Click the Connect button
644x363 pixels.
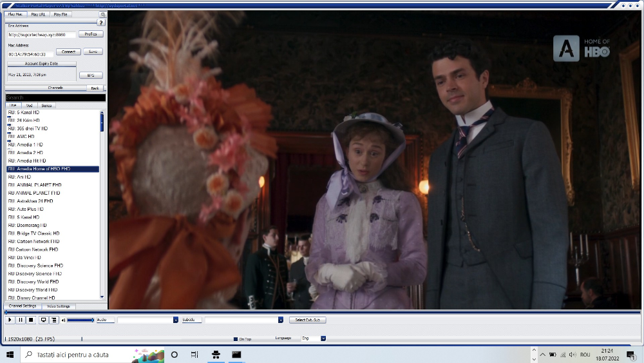[68, 52]
